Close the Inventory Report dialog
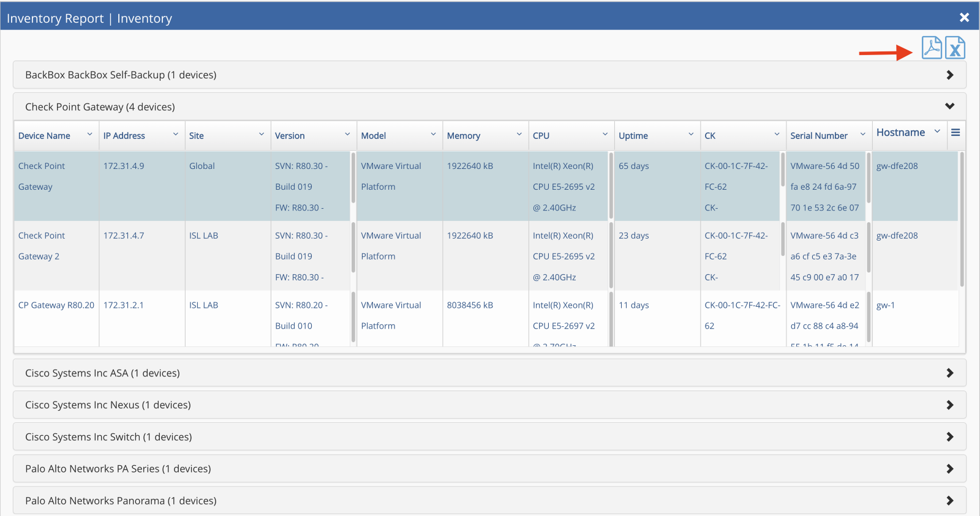The image size is (980, 516). tap(964, 17)
